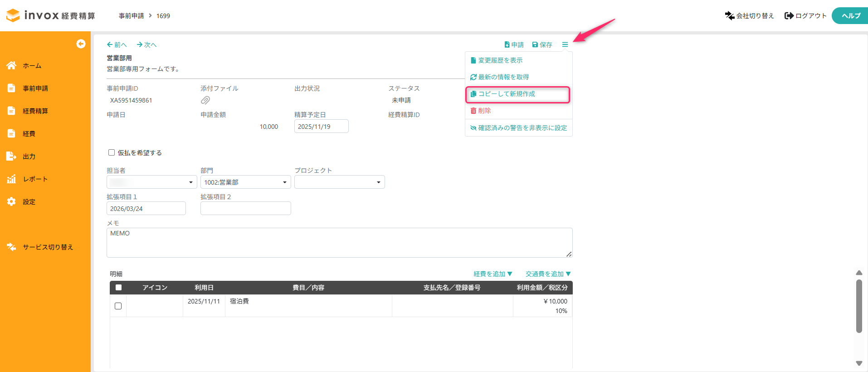Screen dimensions: 868x372
Task: Open the hamburger menu icon
Action: pos(565,44)
